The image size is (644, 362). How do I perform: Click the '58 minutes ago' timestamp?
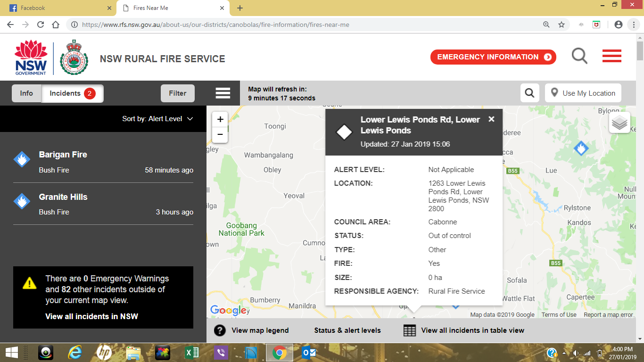pos(169,170)
